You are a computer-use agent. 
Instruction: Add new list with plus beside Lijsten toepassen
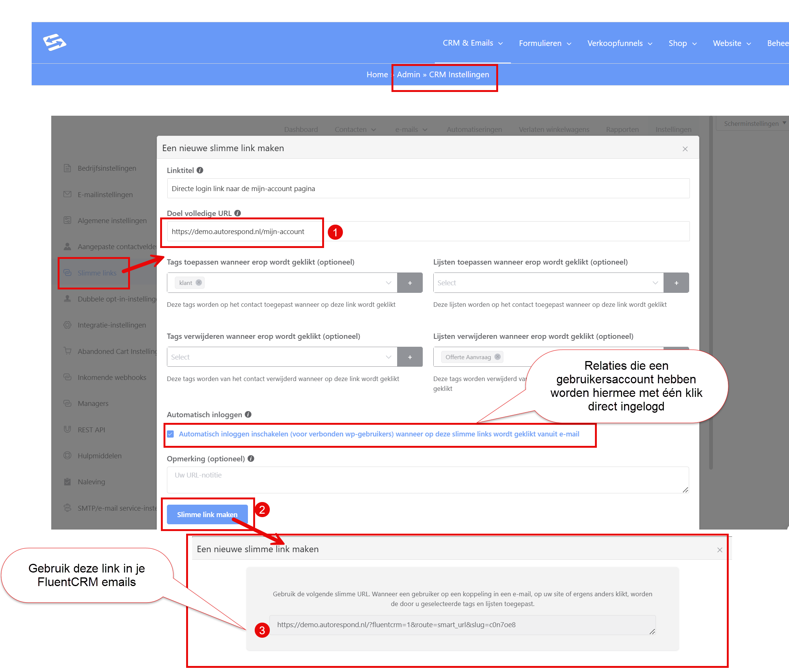coord(676,283)
